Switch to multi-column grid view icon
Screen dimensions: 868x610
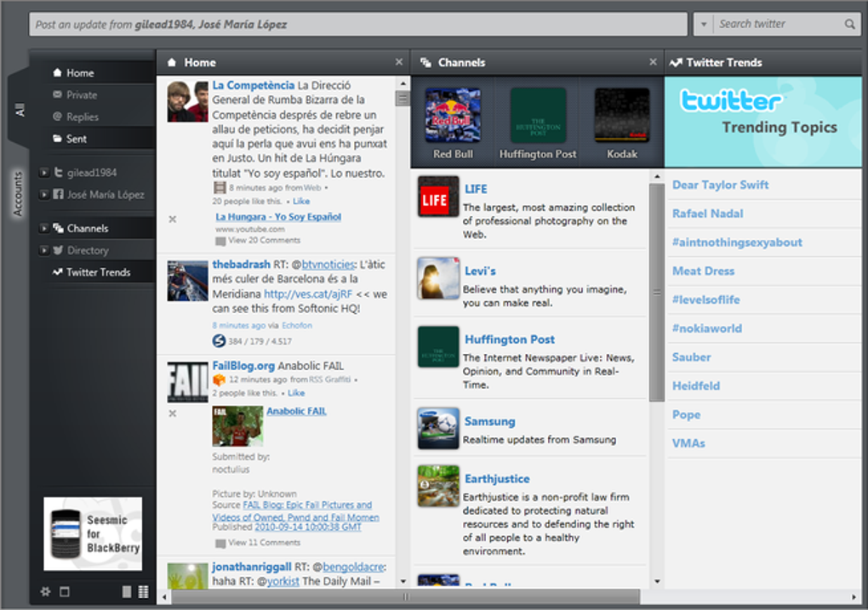tap(143, 592)
